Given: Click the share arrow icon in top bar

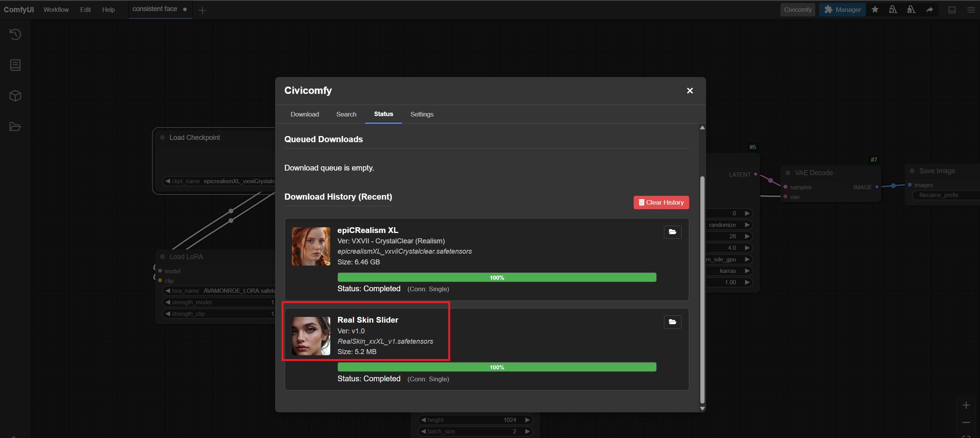Looking at the screenshot, I should tap(929, 10).
